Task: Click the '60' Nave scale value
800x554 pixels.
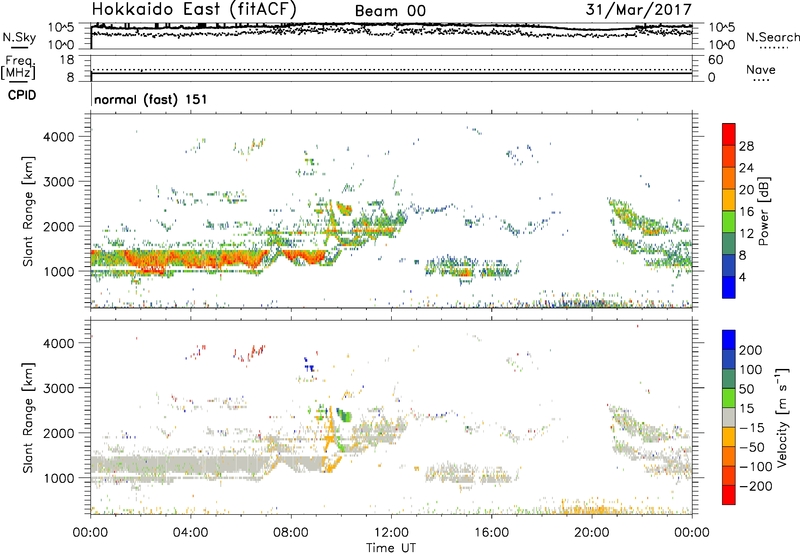Action: coord(716,60)
